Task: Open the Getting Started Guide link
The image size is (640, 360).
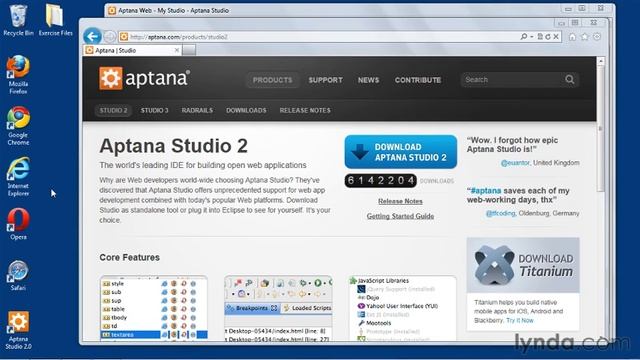Action: [400, 216]
